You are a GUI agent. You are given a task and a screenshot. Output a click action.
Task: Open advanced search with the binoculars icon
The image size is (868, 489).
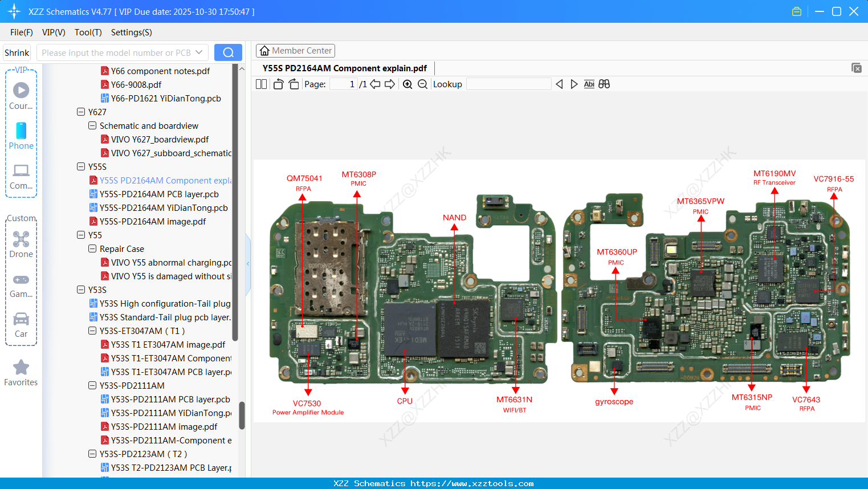click(604, 84)
